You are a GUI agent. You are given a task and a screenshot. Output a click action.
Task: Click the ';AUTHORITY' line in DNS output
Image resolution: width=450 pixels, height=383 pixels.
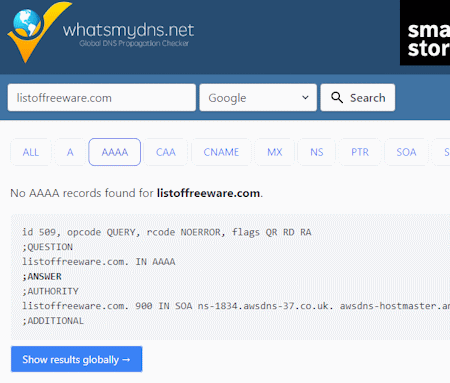click(x=50, y=291)
